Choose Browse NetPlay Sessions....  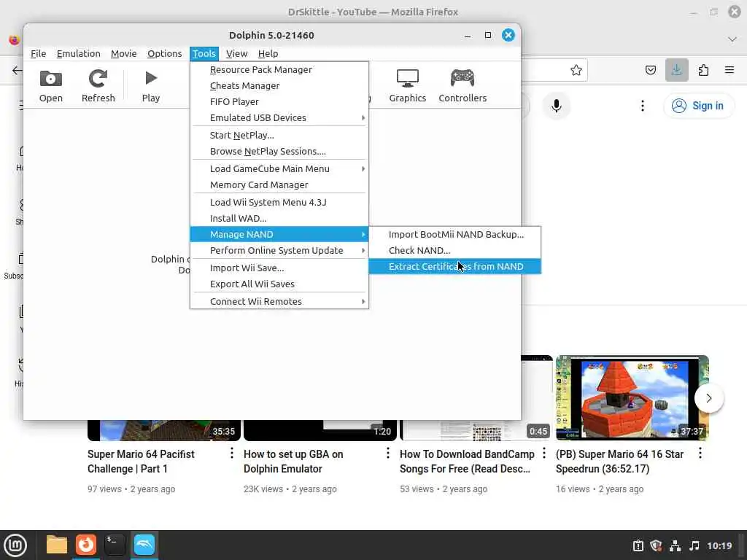point(279,151)
